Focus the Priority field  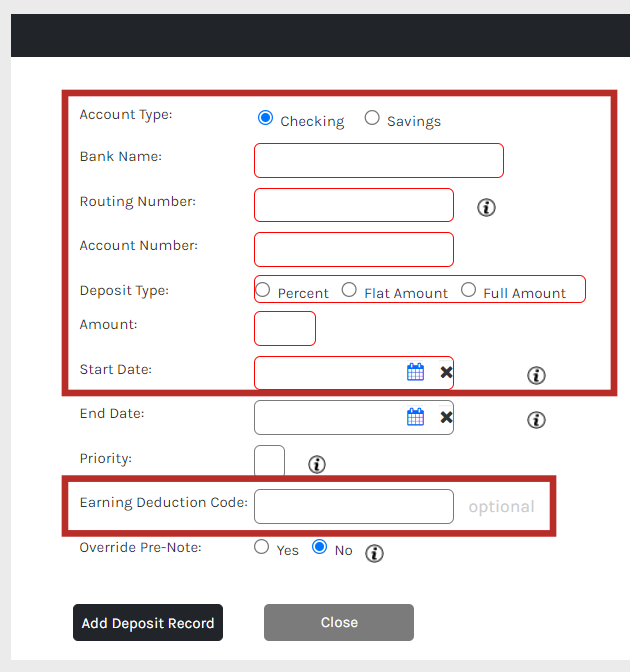click(270, 461)
